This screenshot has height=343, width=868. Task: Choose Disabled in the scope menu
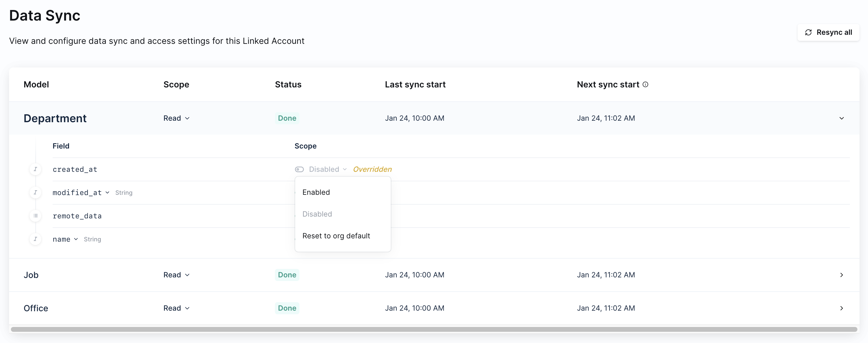317,214
